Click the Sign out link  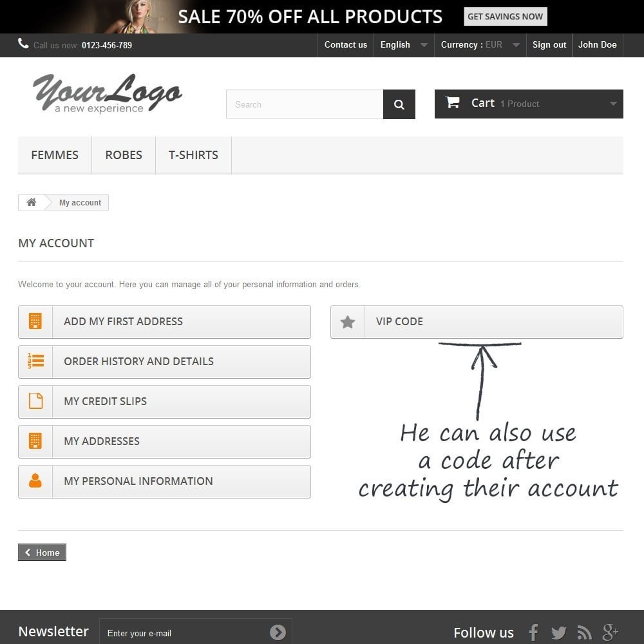pyautogui.click(x=549, y=45)
